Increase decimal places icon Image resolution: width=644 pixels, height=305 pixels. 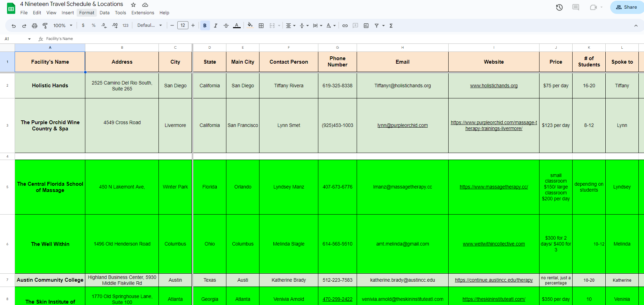(x=115, y=25)
